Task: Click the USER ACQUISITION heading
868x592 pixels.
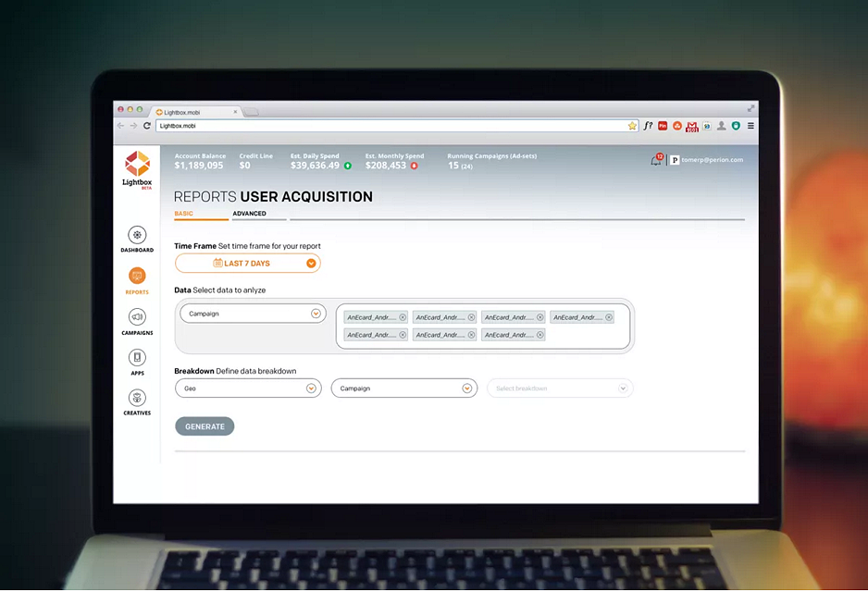Action: pyautogui.click(x=306, y=197)
